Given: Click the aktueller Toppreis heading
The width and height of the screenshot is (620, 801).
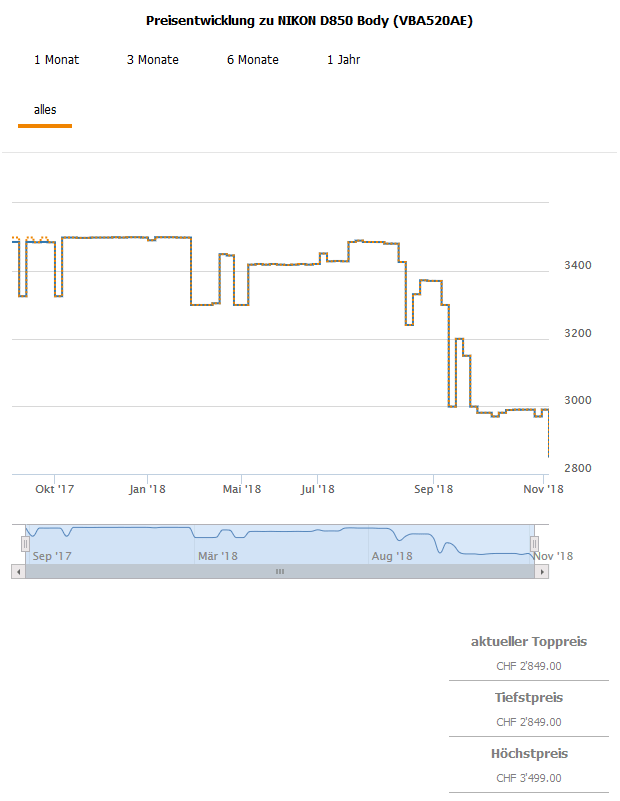Looking at the screenshot, I should click(x=529, y=642).
